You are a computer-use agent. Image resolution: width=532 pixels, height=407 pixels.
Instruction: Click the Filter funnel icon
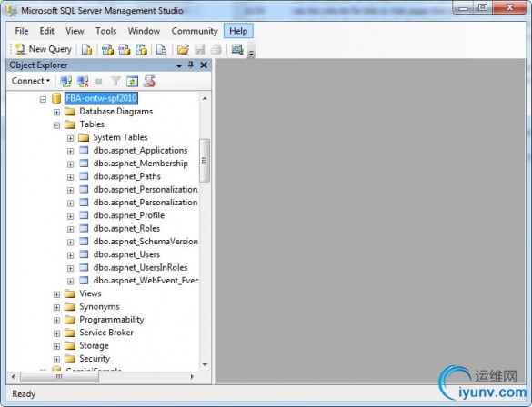click(115, 82)
